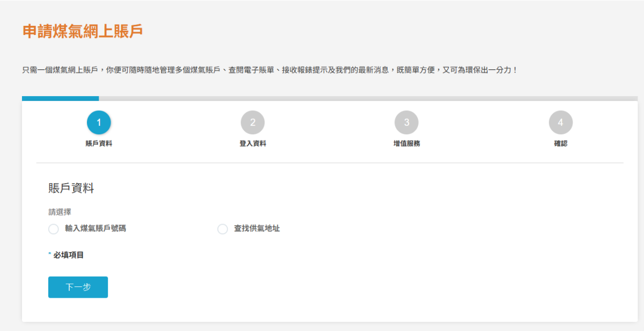Screen dimensions: 644x331
Task: Click the step 4 circle icon
Action: pos(560,123)
